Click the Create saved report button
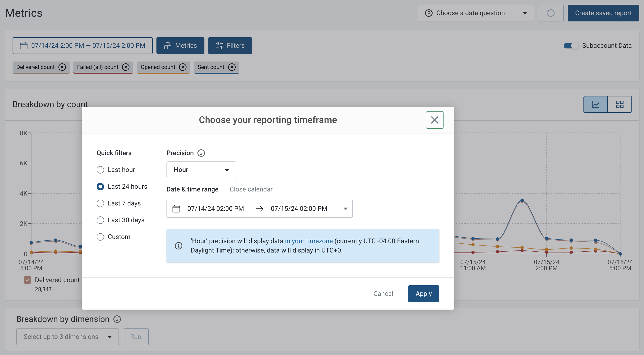Image resolution: width=644 pixels, height=355 pixels. [603, 13]
